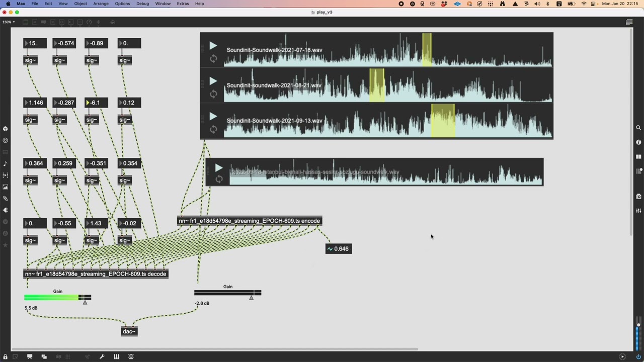Select the number box showing -0.574
Image resolution: width=644 pixels, height=362 pixels.
pyautogui.click(x=64, y=43)
